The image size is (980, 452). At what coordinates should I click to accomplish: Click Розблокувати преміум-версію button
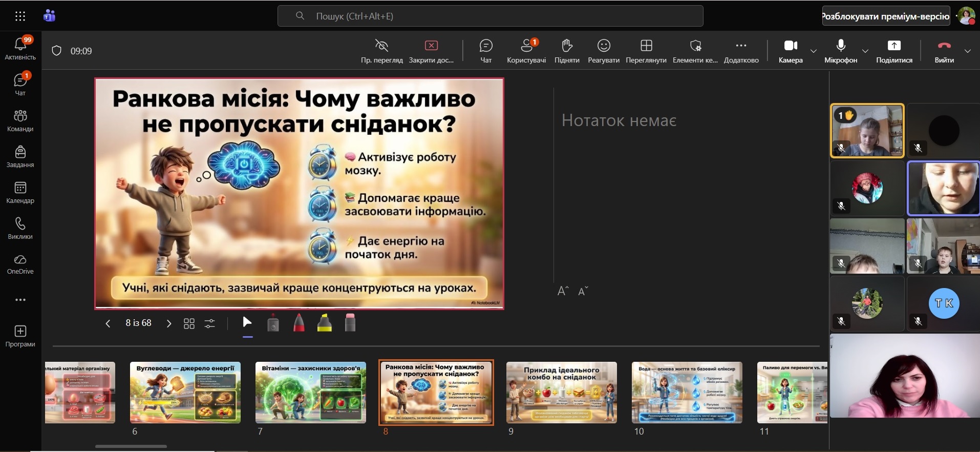click(x=885, y=16)
